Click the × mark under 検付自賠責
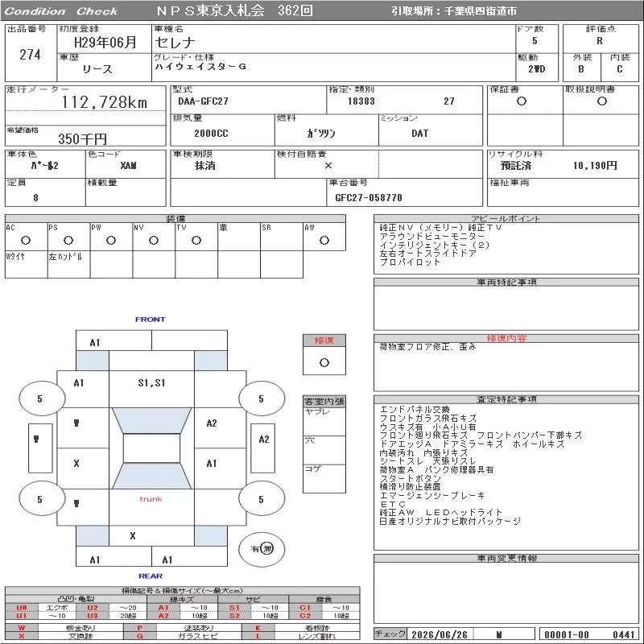This screenshot has height=644, width=644. pyautogui.click(x=328, y=166)
